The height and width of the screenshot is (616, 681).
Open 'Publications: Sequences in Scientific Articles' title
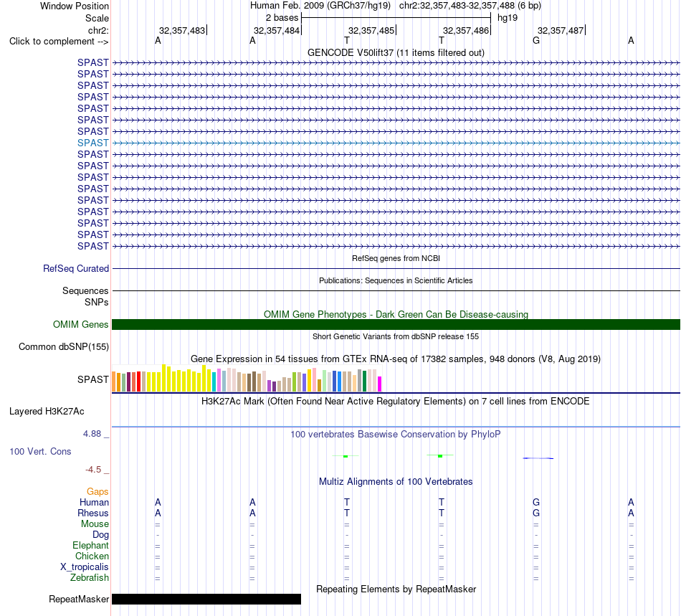[x=396, y=280]
